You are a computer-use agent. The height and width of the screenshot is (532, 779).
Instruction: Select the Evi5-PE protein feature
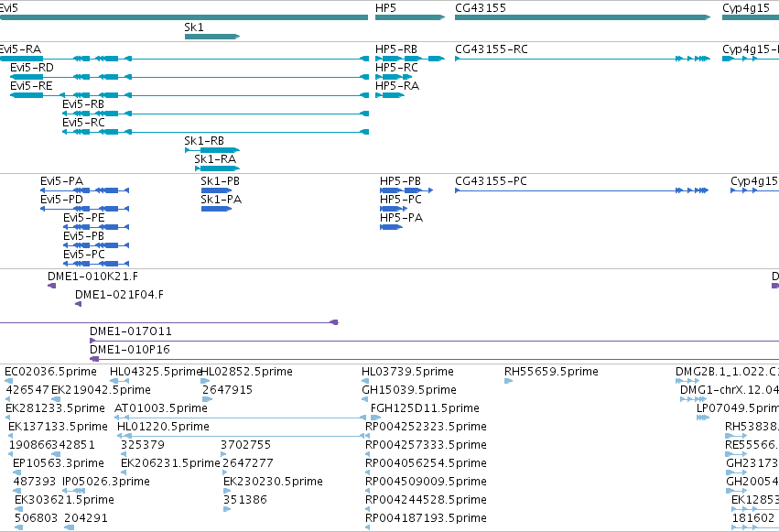[96, 227]
